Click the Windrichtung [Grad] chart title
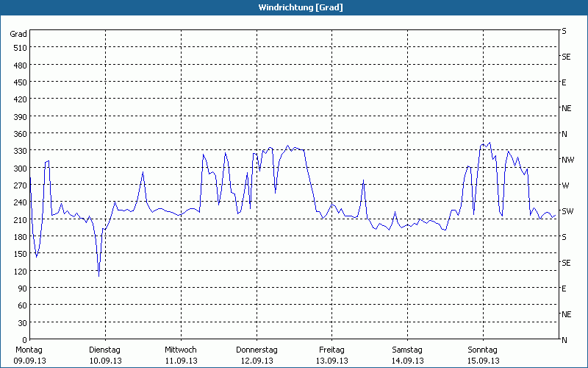This screenshot has width=588, height=368. (301, 7)
